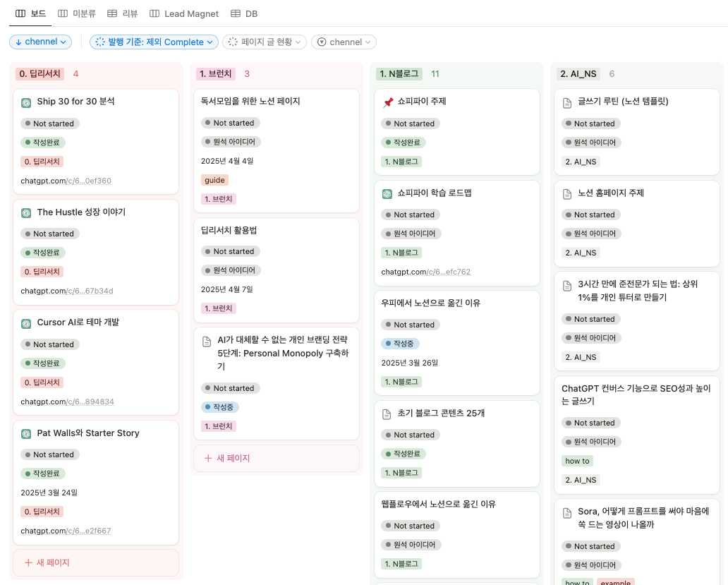Open the DB view tab
This screenshot has width=728, height=585.
(x=244, y=13)
